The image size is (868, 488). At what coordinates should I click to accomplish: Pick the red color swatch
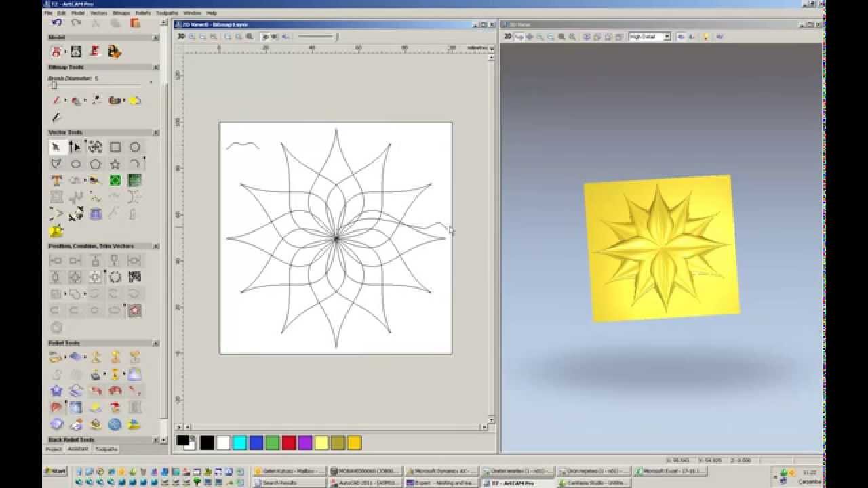[x=289, y=443]
